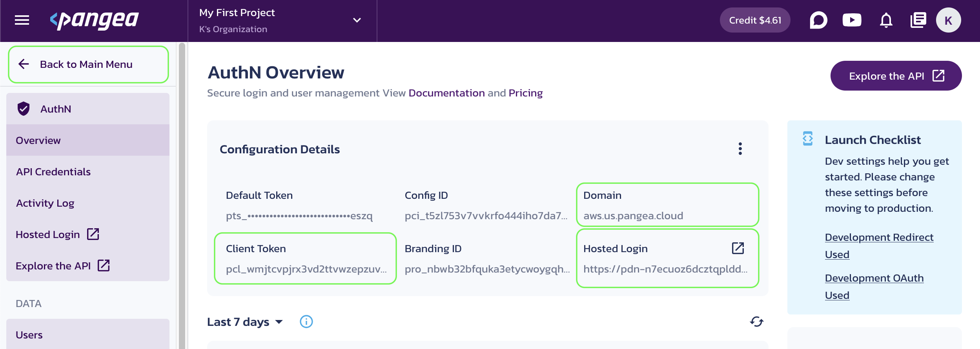Click the Pangea logo
Image resolution: width=980 pixels, height=349 pixels.
pyautogui.click(x=94, y=20)
